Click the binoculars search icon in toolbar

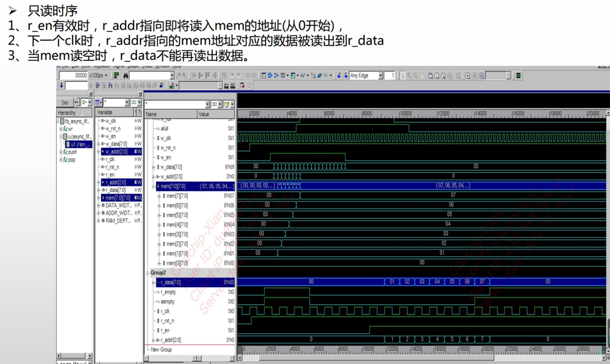126,76
